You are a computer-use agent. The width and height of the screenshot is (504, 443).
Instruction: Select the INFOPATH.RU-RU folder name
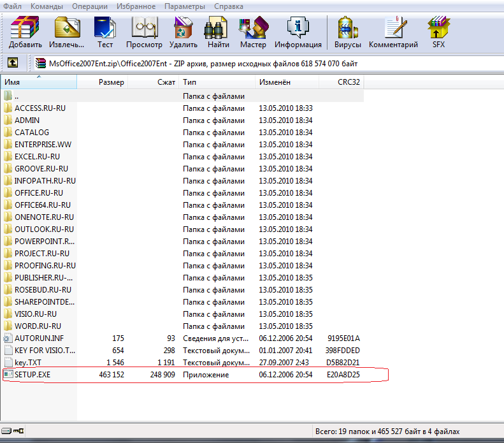(x=45, y=181)
